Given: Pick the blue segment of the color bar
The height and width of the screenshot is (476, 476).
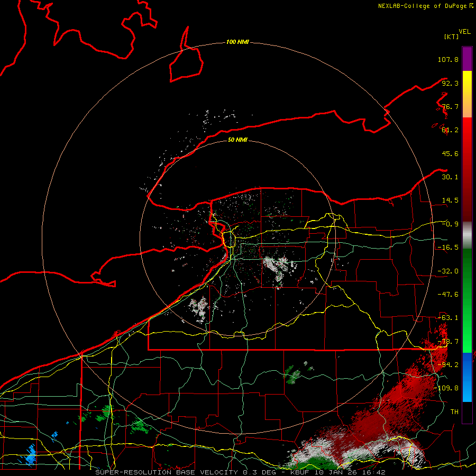Looking at the screenshot, I should 467,377.
